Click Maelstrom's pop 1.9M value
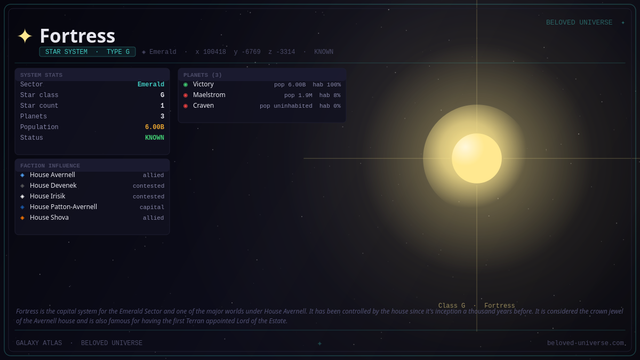This screenshot has width=640, height=360. pyautogui.click(x=298, y=95)
